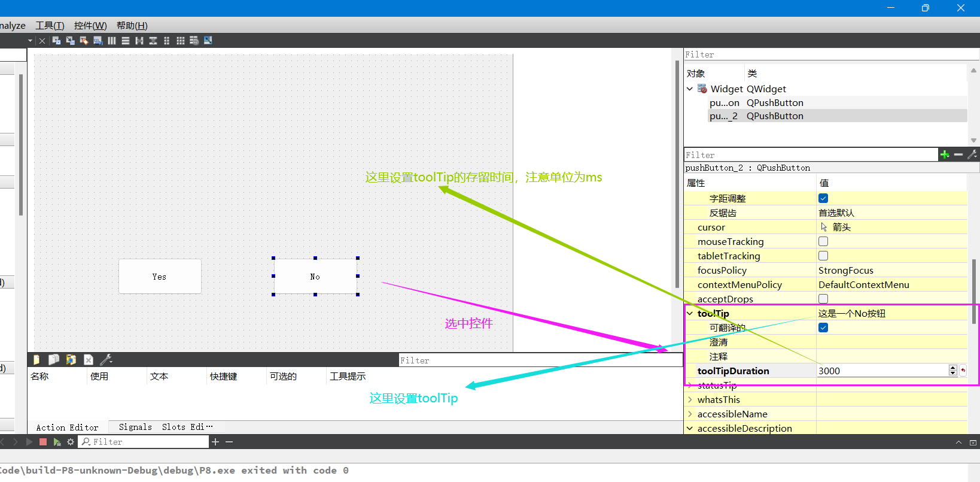Apply vertical splitter layout
The height and width of the screenshot is (482, 980).
click(x=153, y=41)
